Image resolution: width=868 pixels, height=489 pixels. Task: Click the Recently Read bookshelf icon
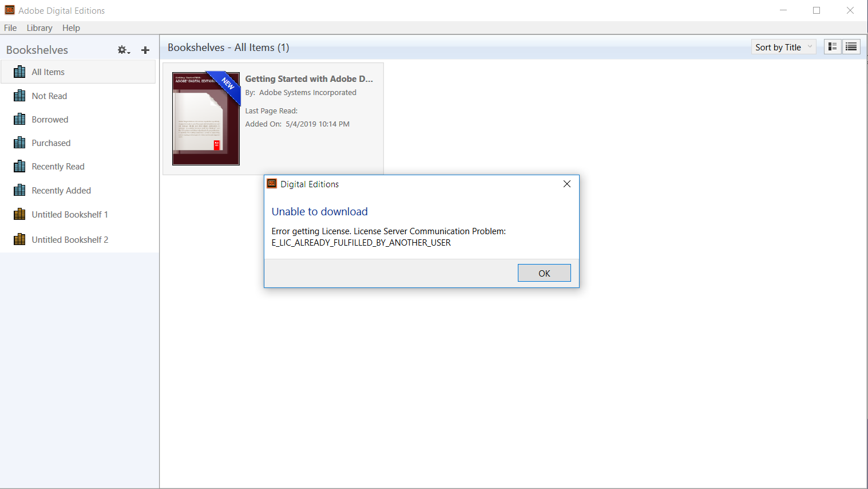pos(19,166)
